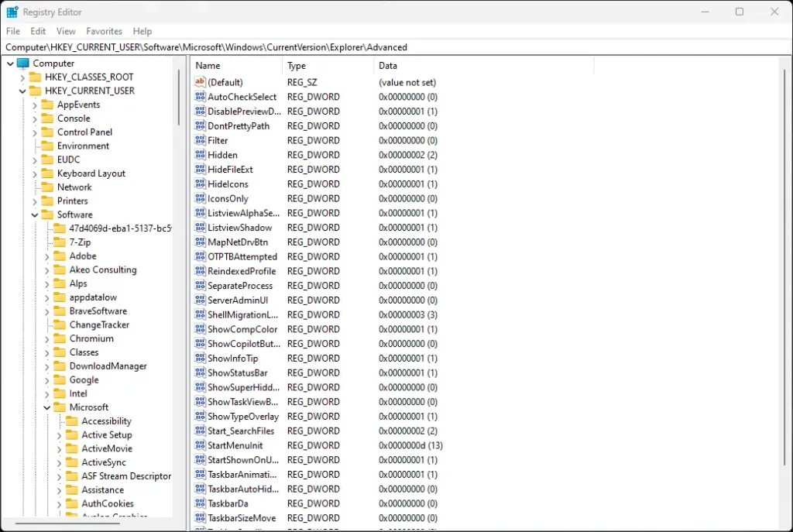Screen dimensions: 793x532
Task: Click the TaskbarSizeMove DWORD icon
Action: [x=201, y=518]
